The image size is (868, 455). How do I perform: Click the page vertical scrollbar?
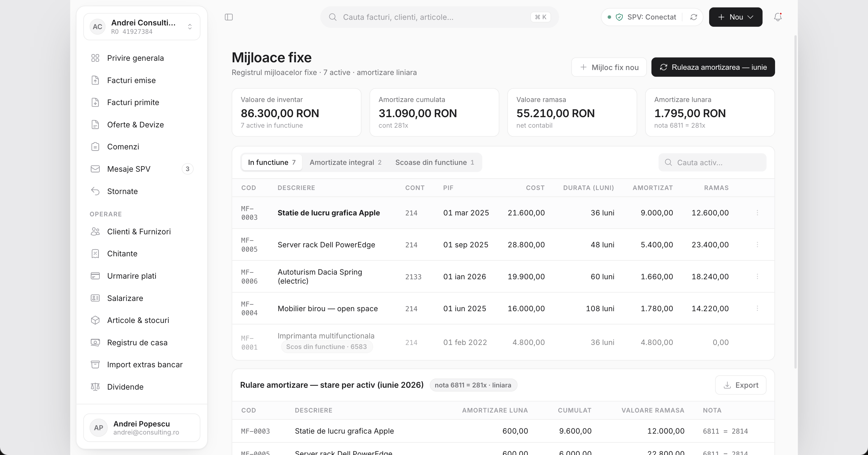(796, 201)
